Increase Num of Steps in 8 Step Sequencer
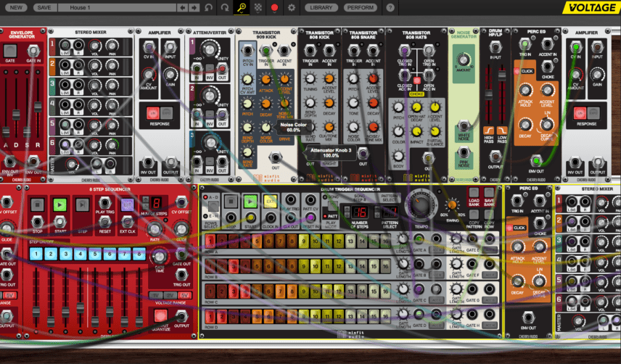 tap(145, 199)
